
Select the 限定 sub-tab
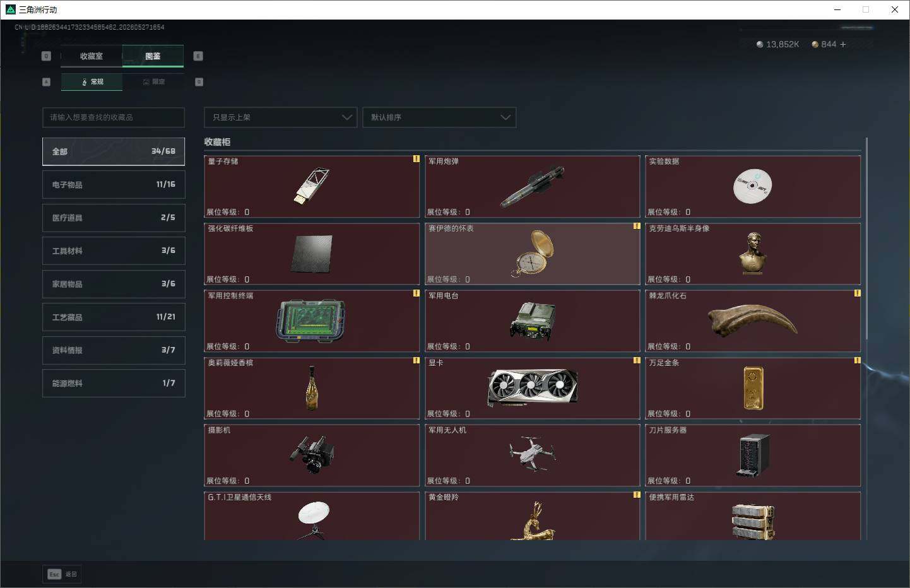click(153, 82)
